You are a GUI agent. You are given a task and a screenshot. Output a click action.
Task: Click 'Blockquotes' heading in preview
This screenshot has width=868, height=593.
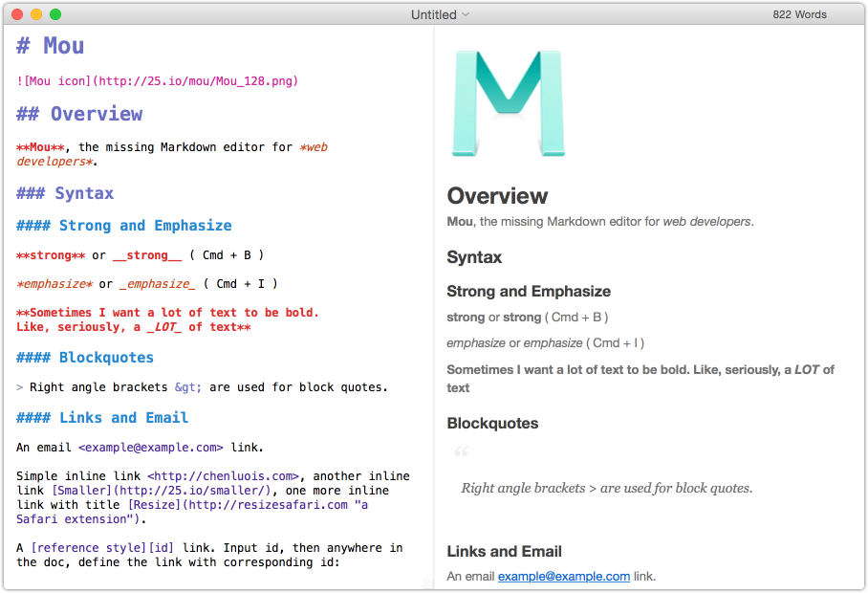coord(492,424)
